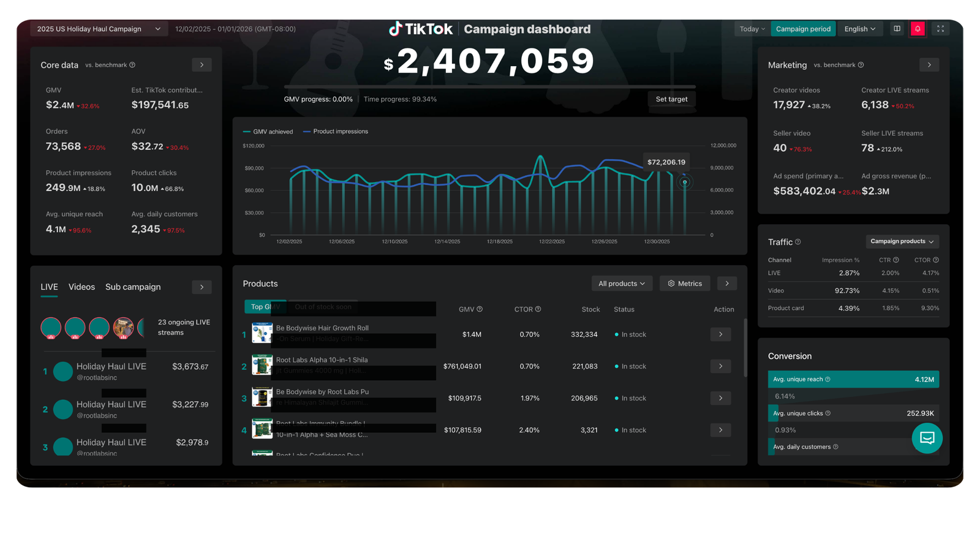Toggle GMV achieved series in chart legend
Screen dimensions: 980x551
pos(268,132)
